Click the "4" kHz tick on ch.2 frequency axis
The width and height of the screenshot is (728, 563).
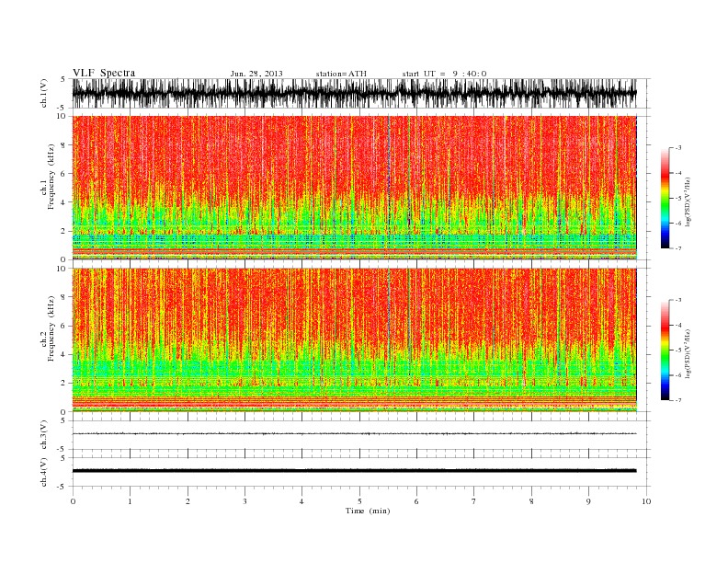(x=63, y=355)
